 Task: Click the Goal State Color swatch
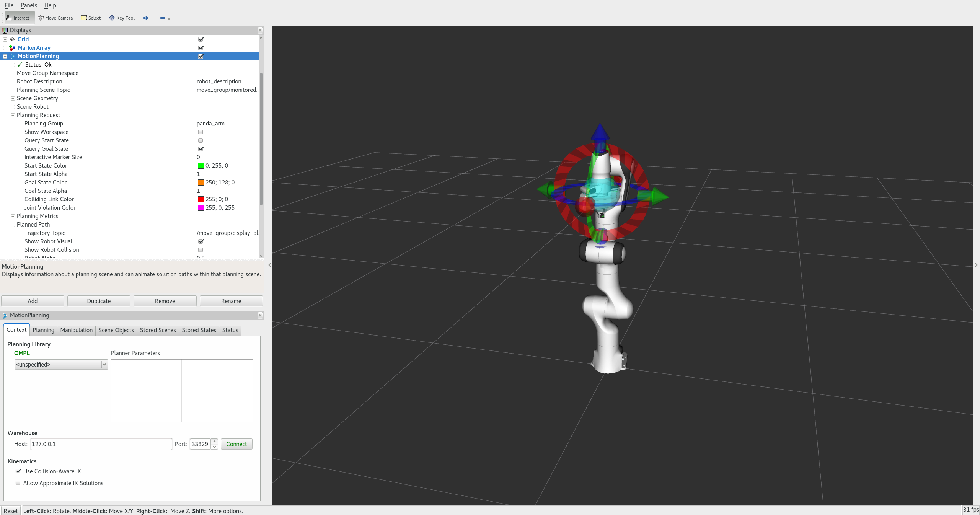[201, 183]
